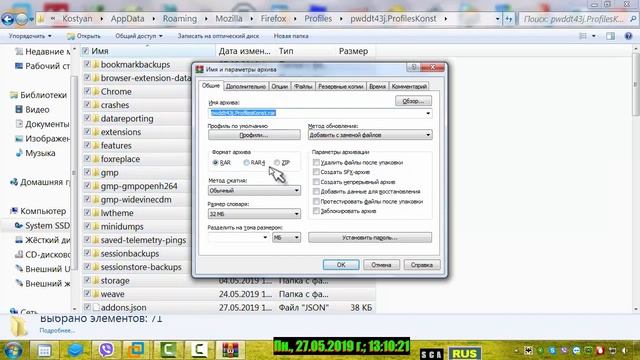Open the 'Упорядочить' menu in Explorer
640x360 pixels.
[x=30, y=36]
